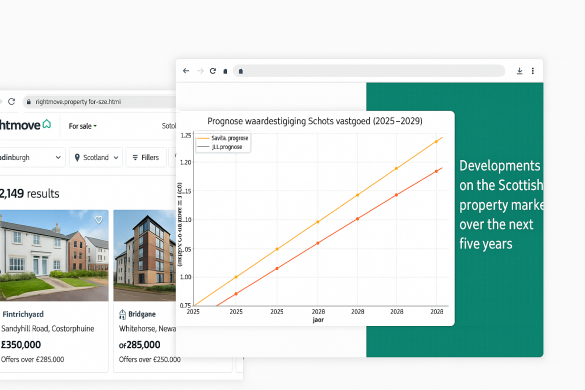Image resolution: width=585 pixels, height=390 pixels.
Task: Click the Fintrichyard listing title
Action: 23,314
